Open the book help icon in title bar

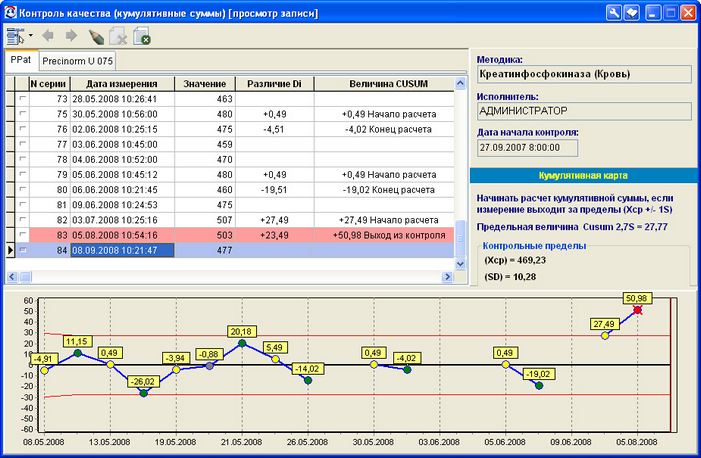point(634,13)
